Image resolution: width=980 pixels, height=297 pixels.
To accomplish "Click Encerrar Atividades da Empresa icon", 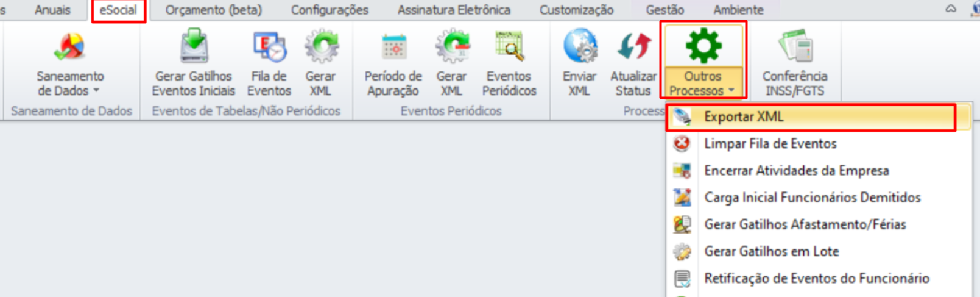I will 682,171.
